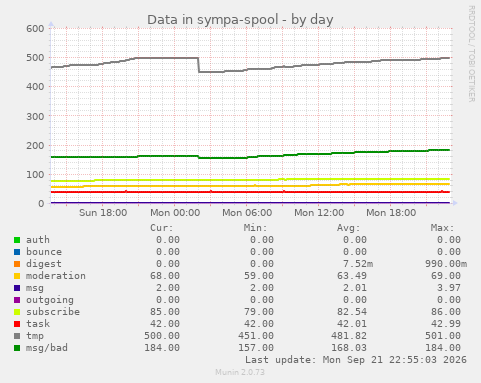481x383 pixels.
Task: Select the 'moderation' legend label
Action: click(56, 276)
